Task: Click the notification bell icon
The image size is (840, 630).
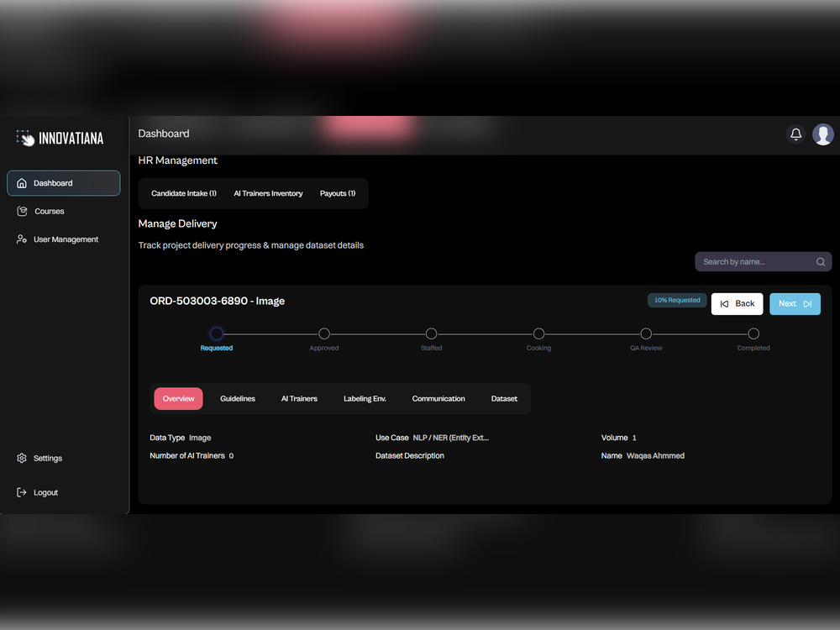Action: point(795,134)
